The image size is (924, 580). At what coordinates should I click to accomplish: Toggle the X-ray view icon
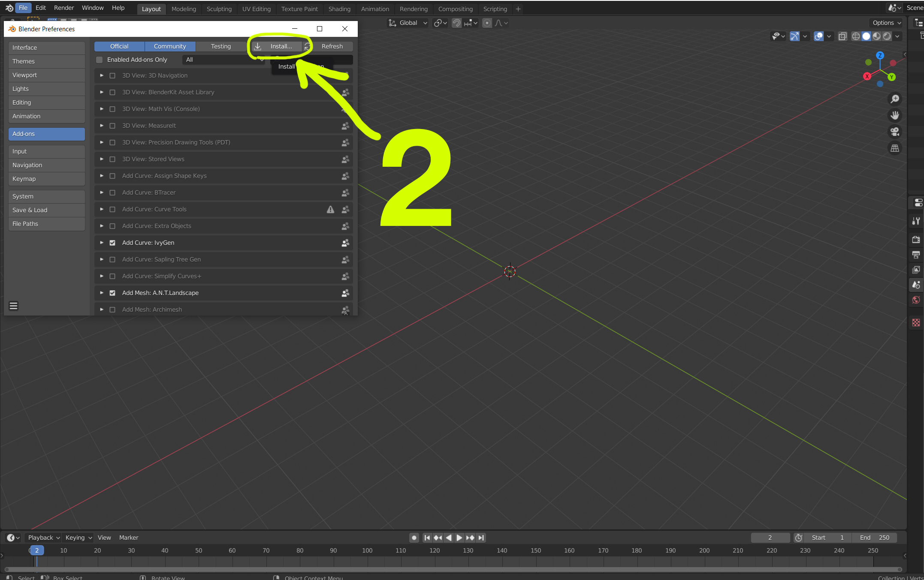pyautogui.click(x=842, y=36)
